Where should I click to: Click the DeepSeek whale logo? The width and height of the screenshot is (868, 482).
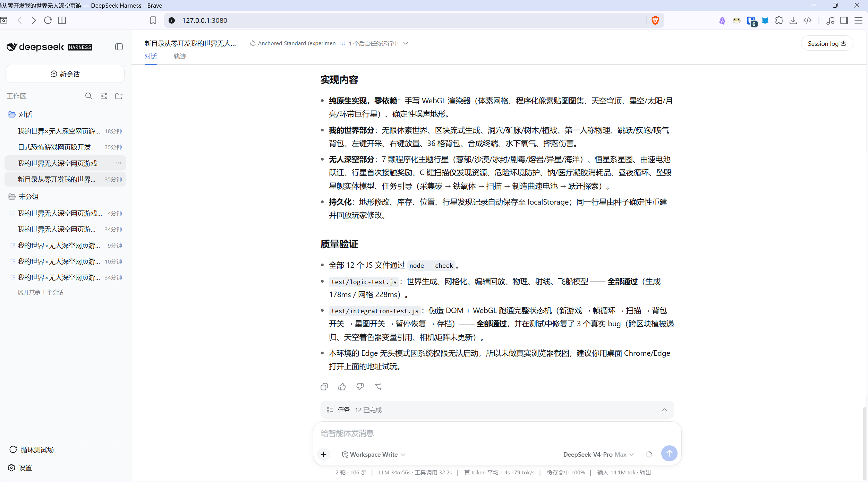tap(12, 47)
